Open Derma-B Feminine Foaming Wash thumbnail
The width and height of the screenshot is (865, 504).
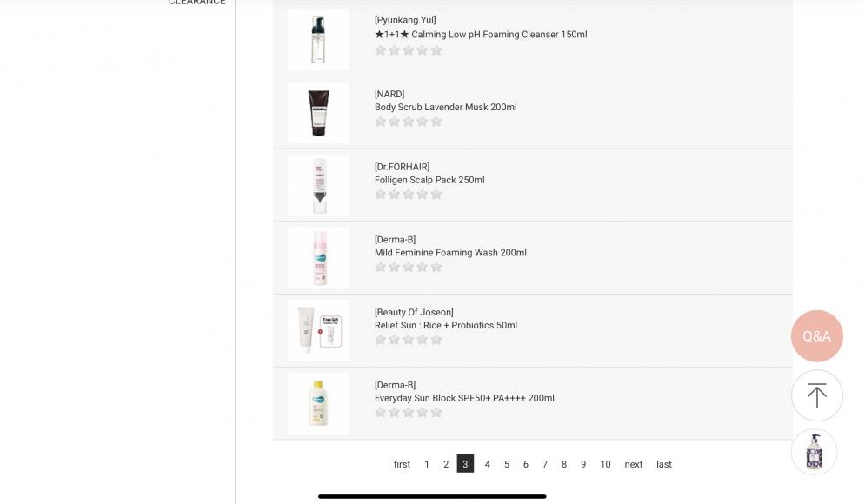[x=318, y=258]
